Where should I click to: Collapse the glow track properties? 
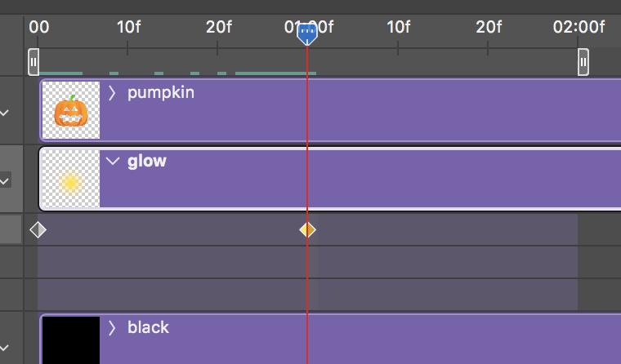113,161
